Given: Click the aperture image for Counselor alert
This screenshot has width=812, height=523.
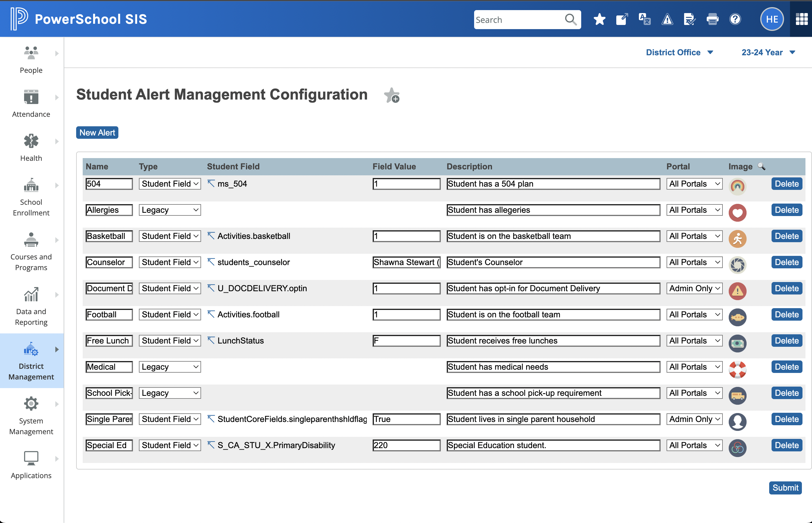Looking at the screenshot, I should [737, 265].
